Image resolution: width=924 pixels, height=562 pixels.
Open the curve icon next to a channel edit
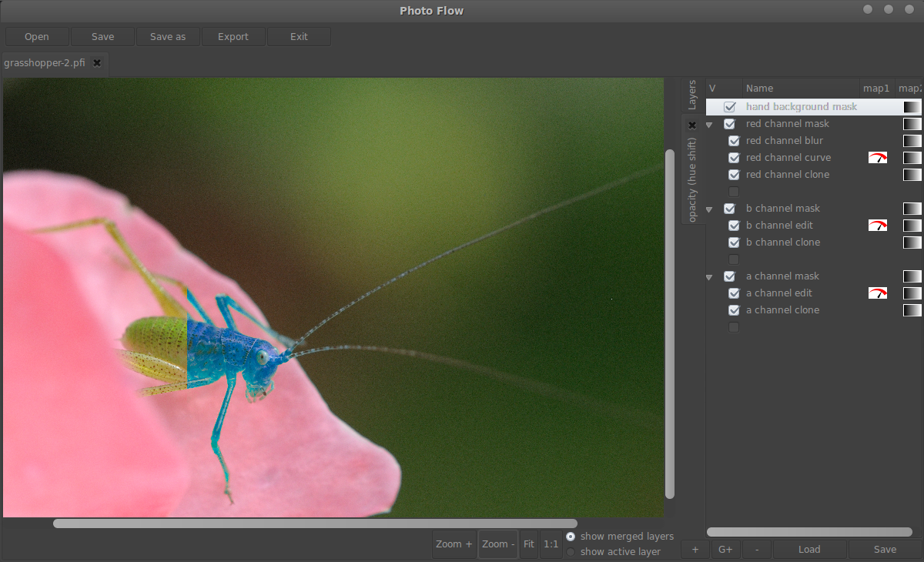[x=879, y=293]
